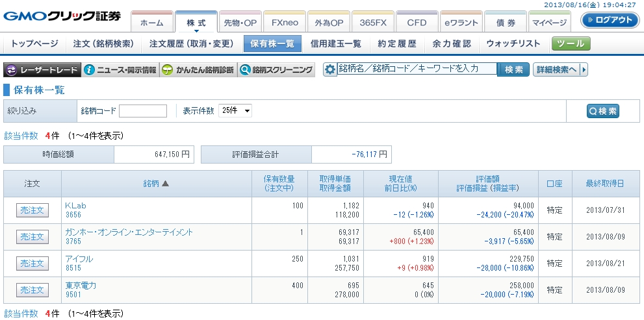The width and height of the screenshot is (644, 320).
Task: Expand the 株式 tab dropdown arrow
Action: point(196,31)
